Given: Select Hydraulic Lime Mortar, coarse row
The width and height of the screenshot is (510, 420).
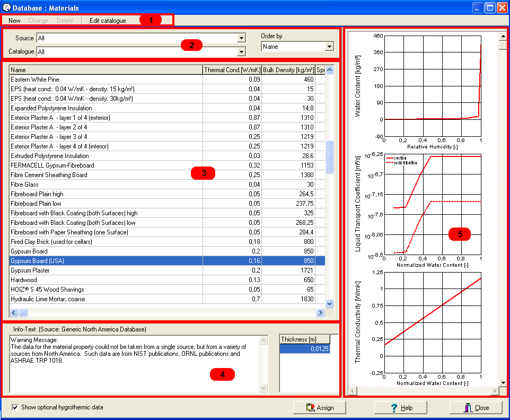Looking at the screenshot, I should coord(167,299).
